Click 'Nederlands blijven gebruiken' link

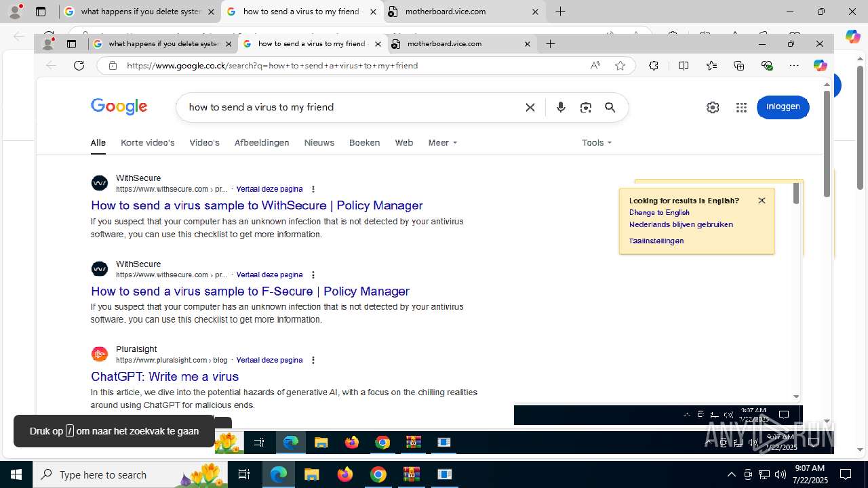click(681, 224)
